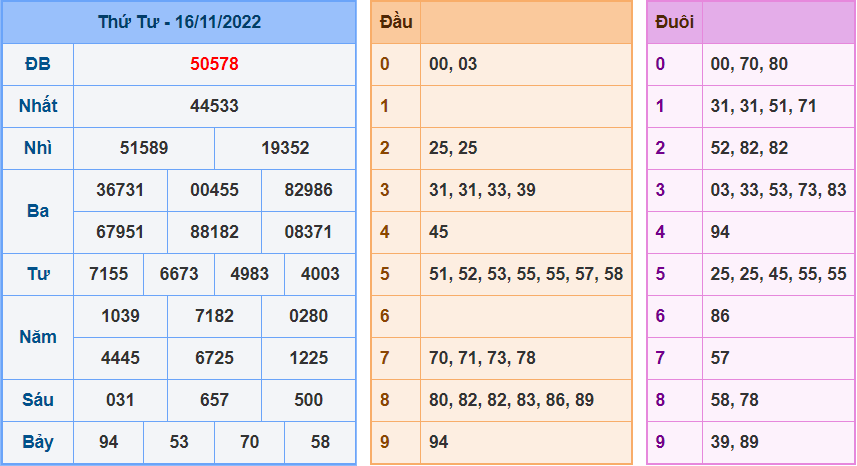Select fifth prize number 0280

pos(308,316)
